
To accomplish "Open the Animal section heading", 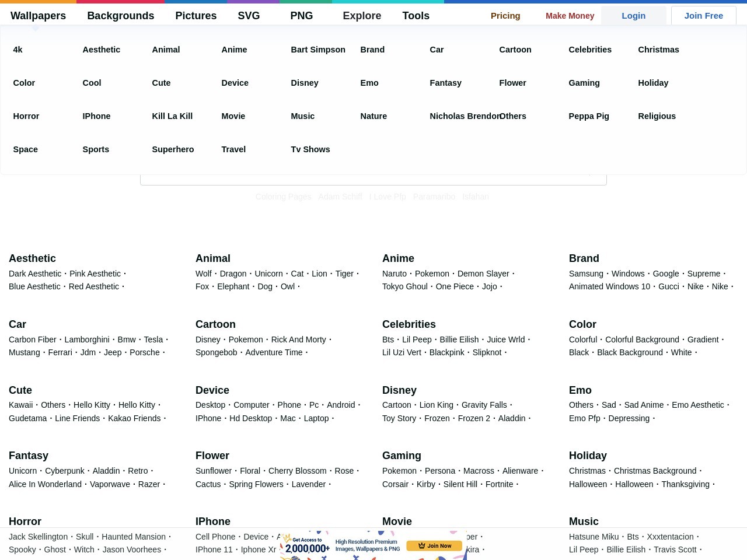I will click(x=213, y=258).
